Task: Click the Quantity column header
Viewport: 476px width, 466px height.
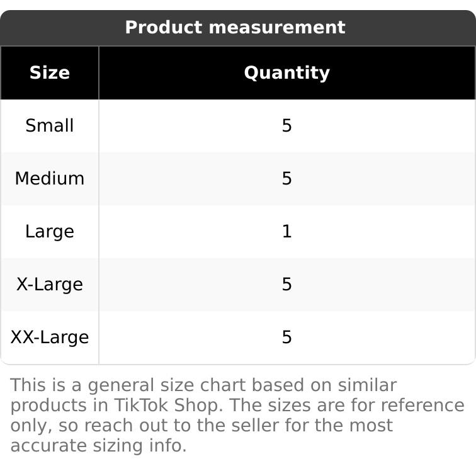Action: [286, 73]
